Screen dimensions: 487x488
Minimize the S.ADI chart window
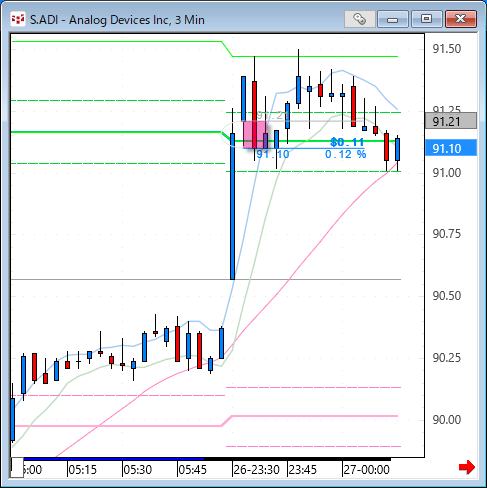[x=393, y=19]
